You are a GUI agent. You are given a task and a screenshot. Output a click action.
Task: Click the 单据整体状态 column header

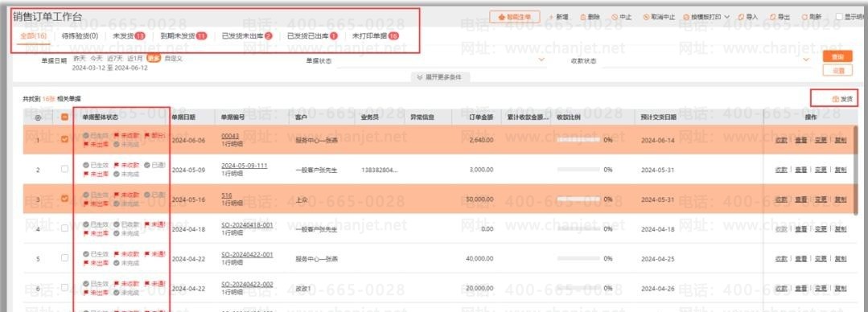[101, 117]
